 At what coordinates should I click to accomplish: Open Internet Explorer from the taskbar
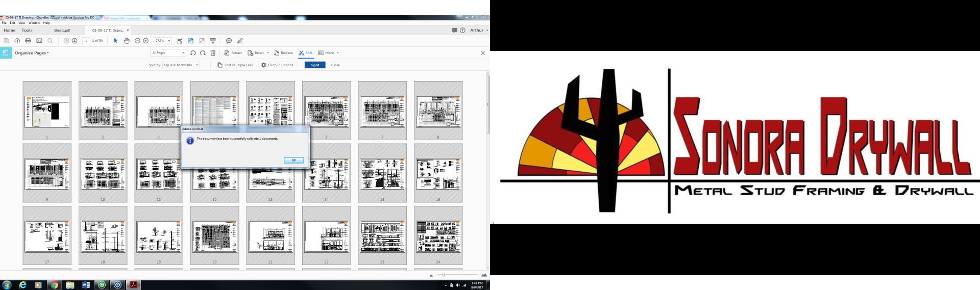22,285
